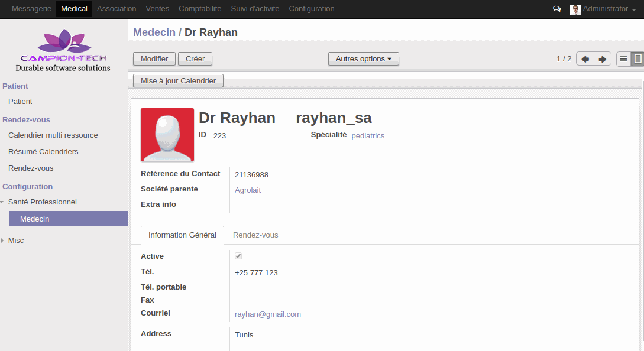Viewport: 644px width, 351px height.
Task: Select the Information Général tab
Action: [x=182, y=235]
